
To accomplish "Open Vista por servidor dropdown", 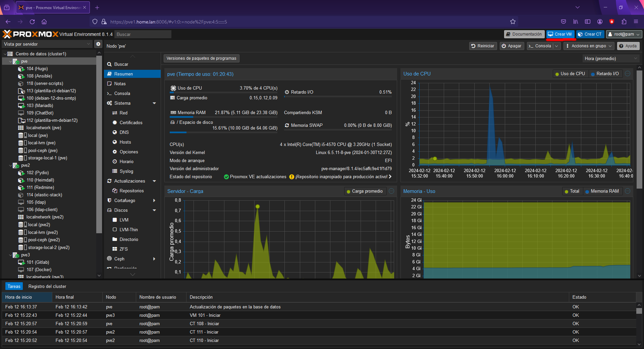I will point(47,44).
